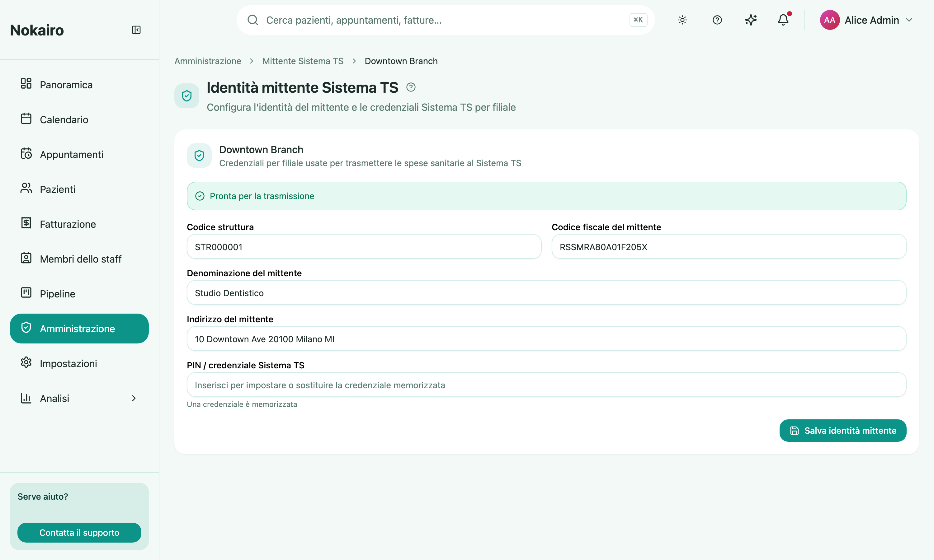Open Panoramica in the sidebar
This screenshot has width=934, height=560.
79,85
